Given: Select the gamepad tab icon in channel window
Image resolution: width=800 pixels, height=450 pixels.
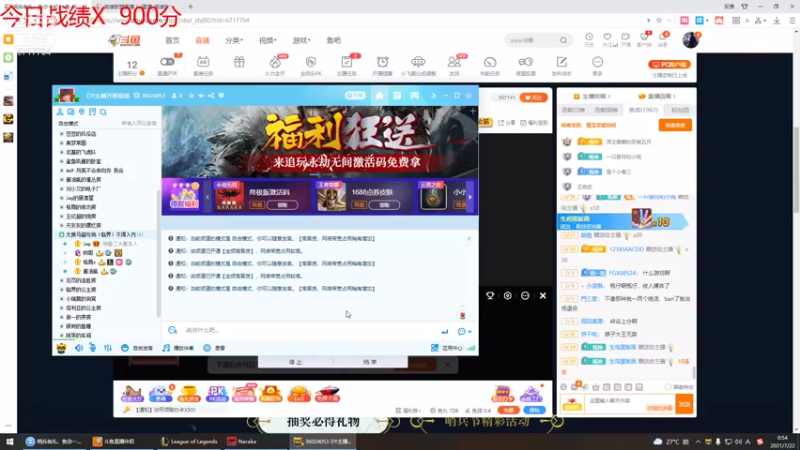Looking at the screenshot, I should click(x=414, y=95).
